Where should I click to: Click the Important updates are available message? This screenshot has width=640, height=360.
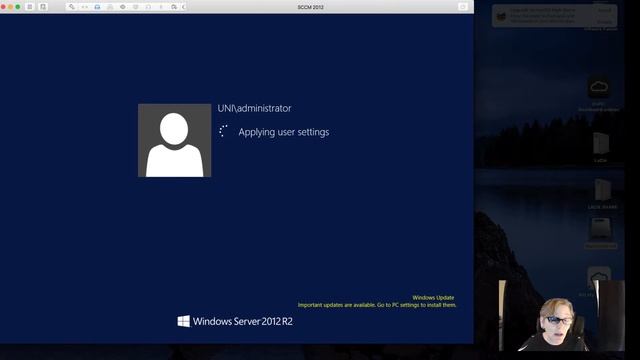377,305
